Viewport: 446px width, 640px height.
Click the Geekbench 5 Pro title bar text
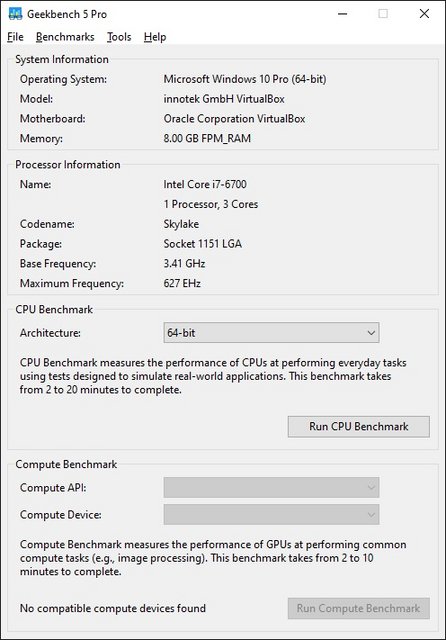pos(67,14)
